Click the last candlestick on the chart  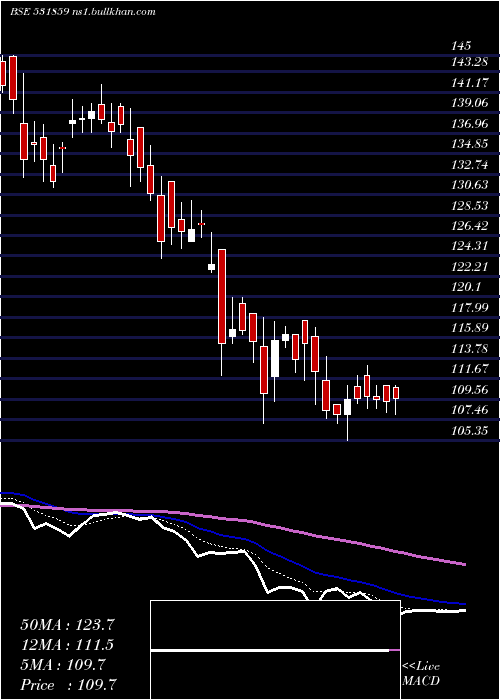point(396,393)
